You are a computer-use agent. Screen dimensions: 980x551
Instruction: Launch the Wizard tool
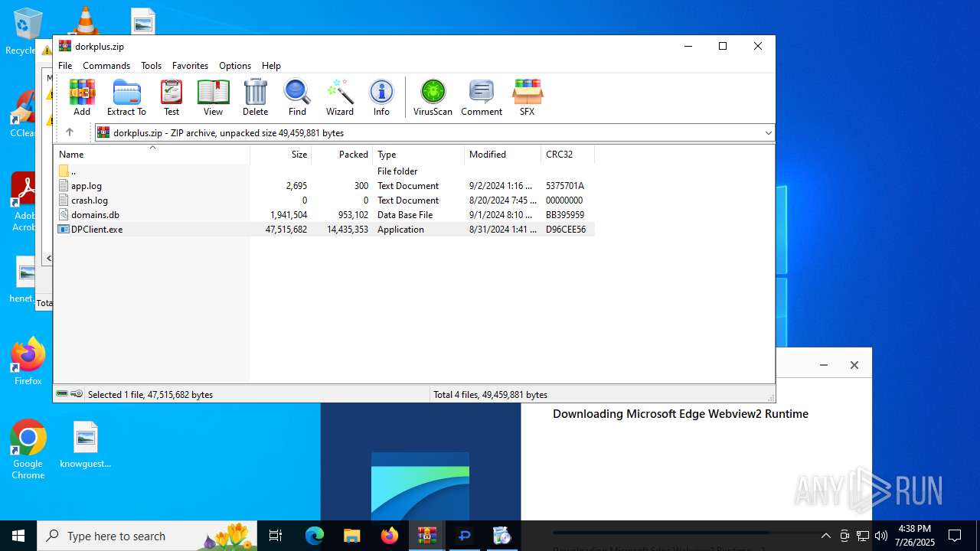coord(340,97)
